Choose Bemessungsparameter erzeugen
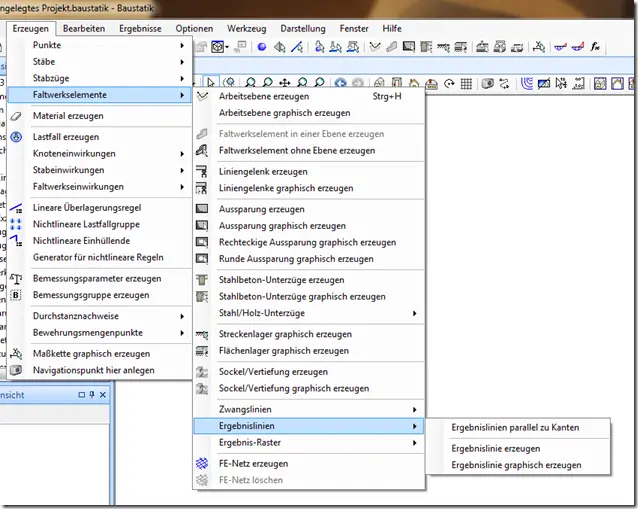Image resolution: width=638 pixels, height=509 pixels. 100,279
